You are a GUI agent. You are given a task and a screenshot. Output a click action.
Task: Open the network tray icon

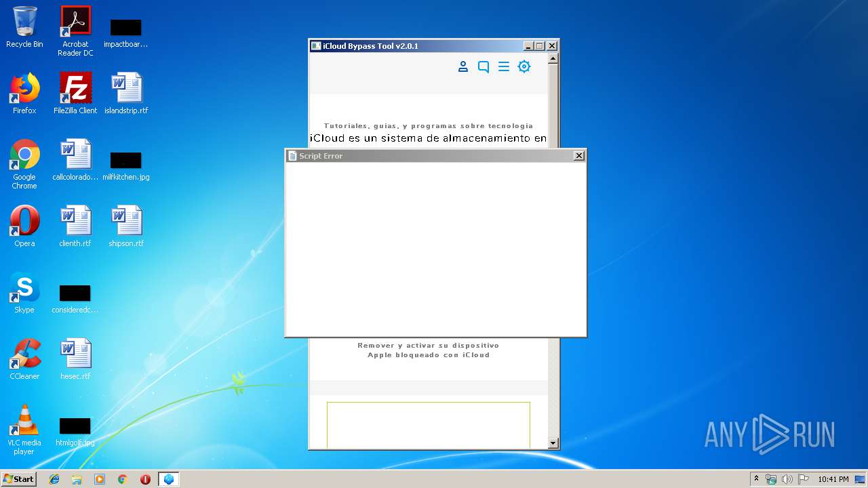pos(771,479)
